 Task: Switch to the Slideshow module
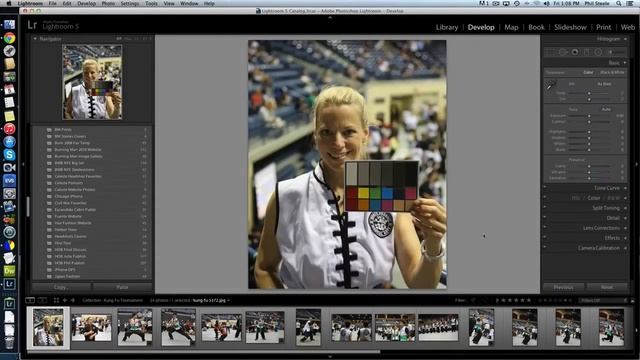(x=570, y=27)
